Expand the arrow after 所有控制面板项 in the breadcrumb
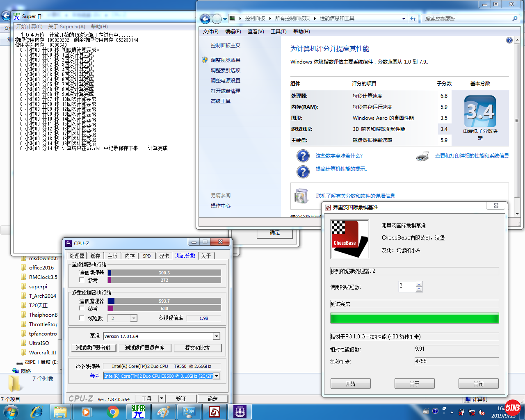 coord(315,18)
